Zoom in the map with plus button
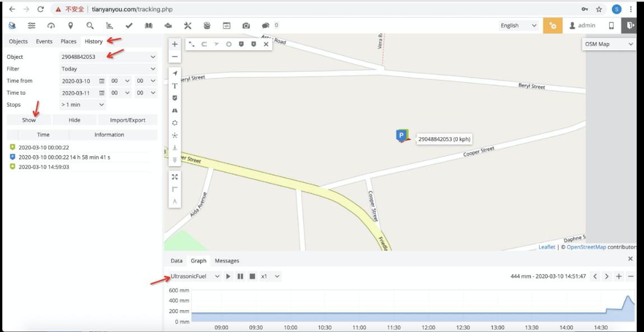 175,44
